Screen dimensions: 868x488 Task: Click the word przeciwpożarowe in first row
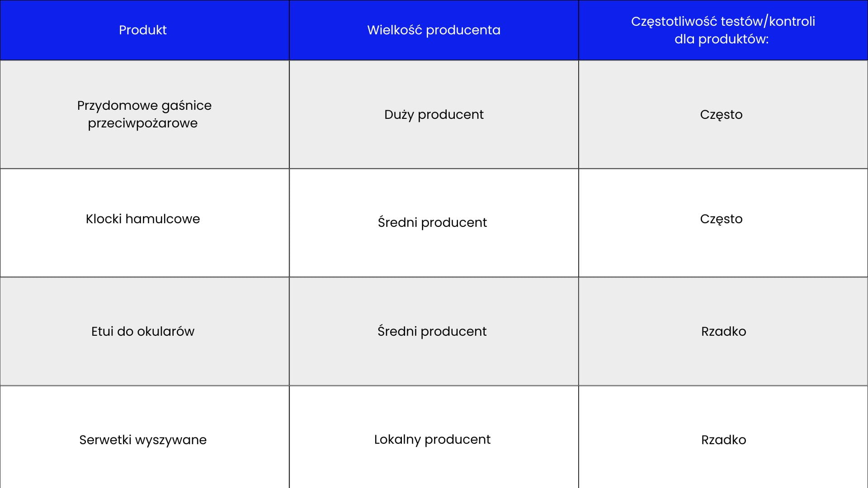coord(143,123)
